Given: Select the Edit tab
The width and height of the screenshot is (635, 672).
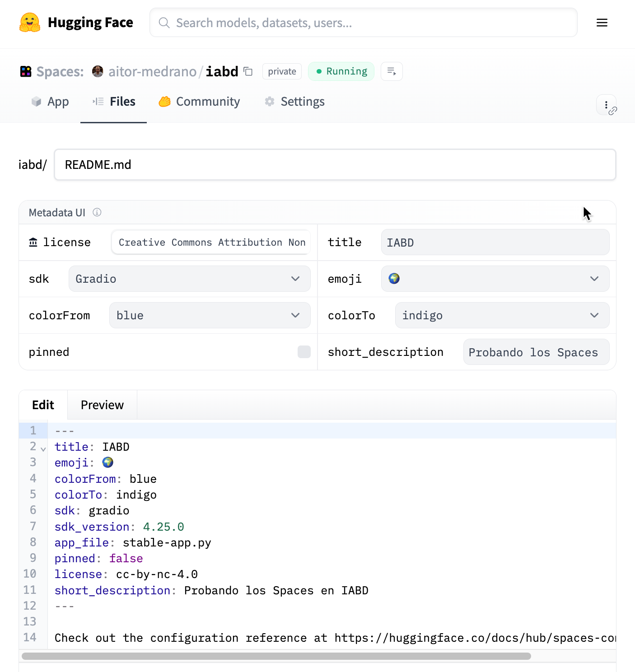Looking at the screenshot, I should point(43,405).
